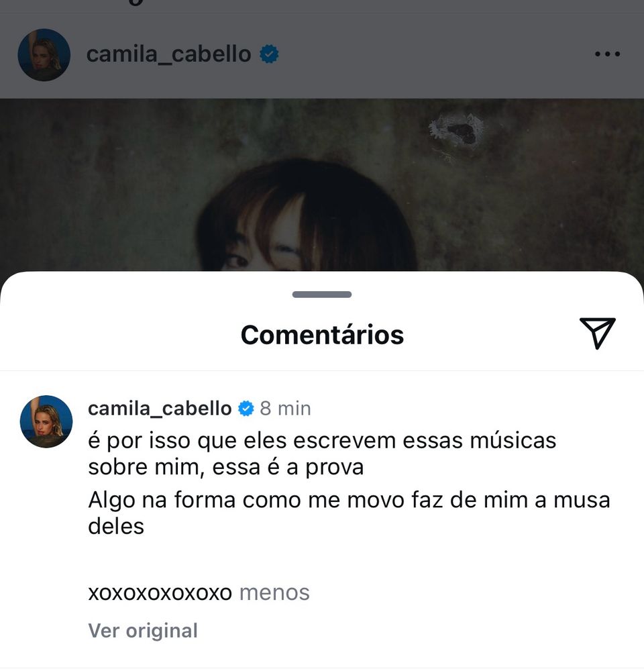Tap the dimmed header bar above the photo
644x671 pixels.
(322, 56)
